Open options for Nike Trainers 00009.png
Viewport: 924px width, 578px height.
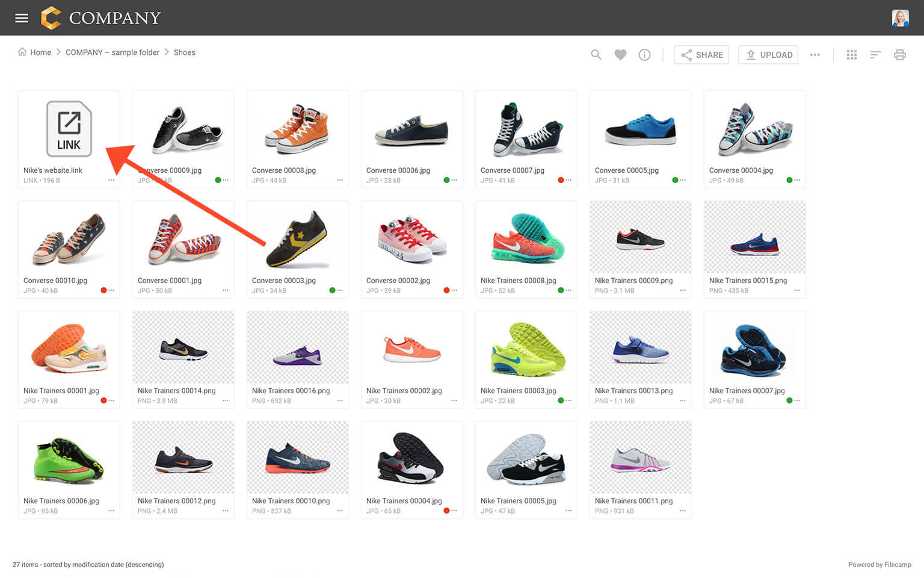click(683, 290)
